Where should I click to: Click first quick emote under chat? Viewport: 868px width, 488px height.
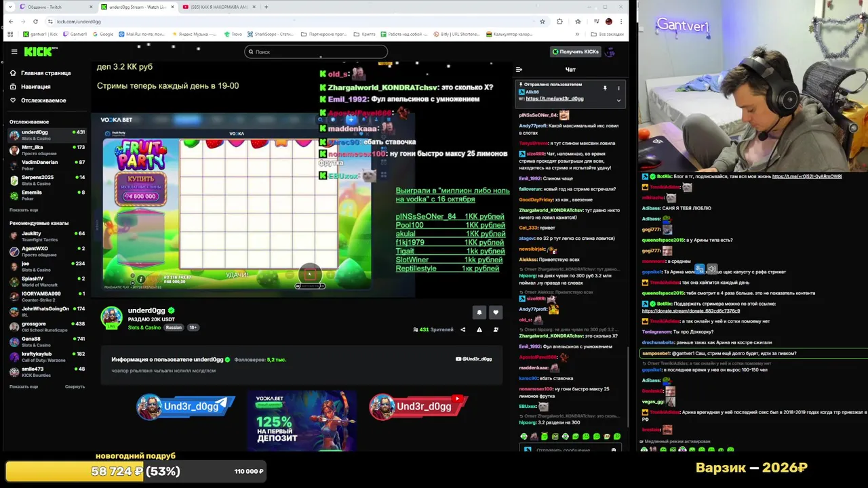[524, 436]
